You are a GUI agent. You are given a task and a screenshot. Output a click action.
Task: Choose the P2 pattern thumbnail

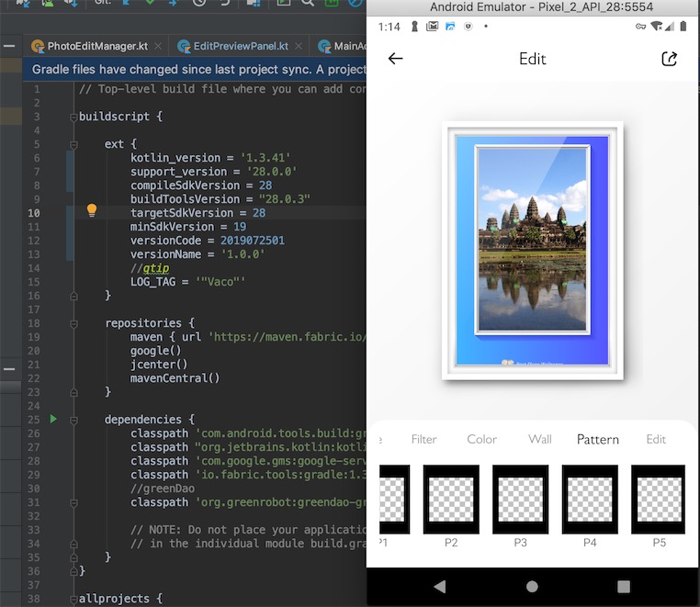451,499
